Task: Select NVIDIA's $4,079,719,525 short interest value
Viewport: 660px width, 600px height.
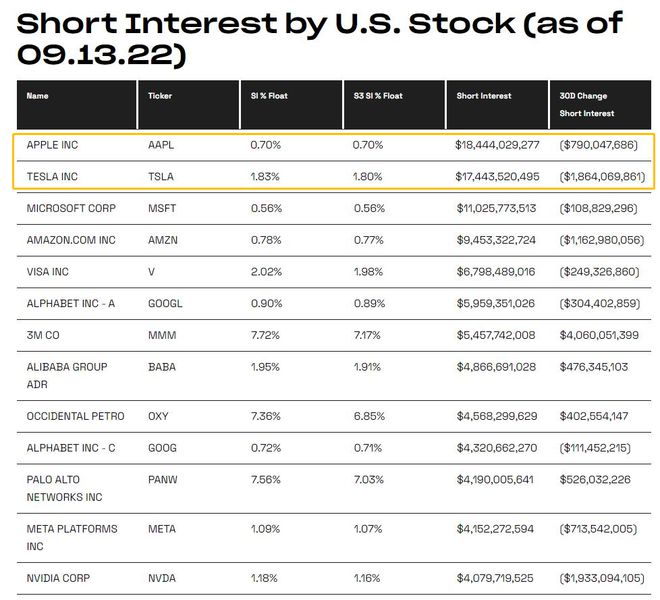Action: [496, 578]
